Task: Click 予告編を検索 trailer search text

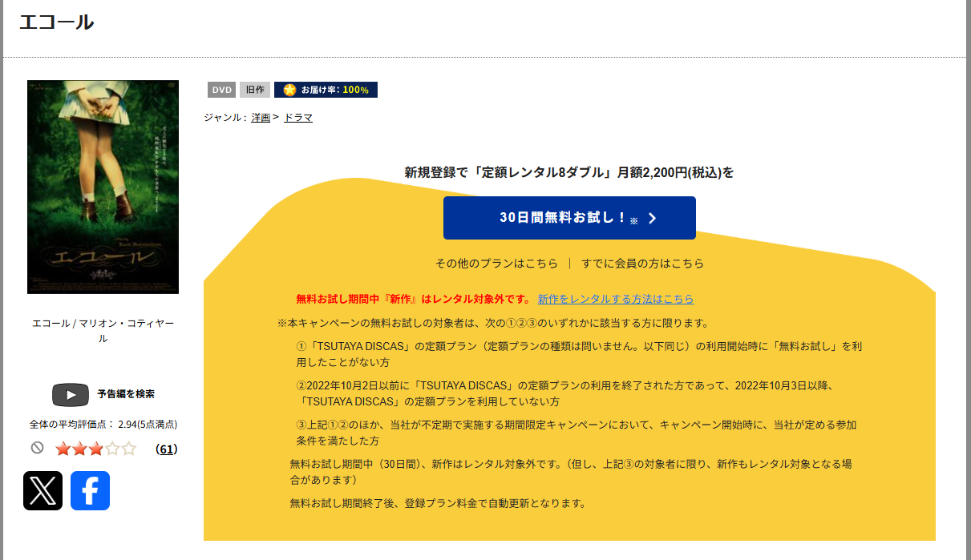Action: (126, 394)
